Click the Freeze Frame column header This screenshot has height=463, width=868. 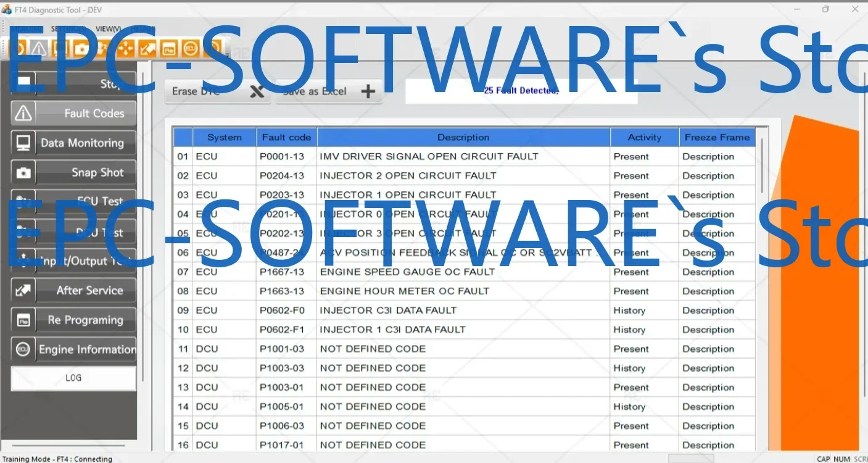click(x=717, y=137)
